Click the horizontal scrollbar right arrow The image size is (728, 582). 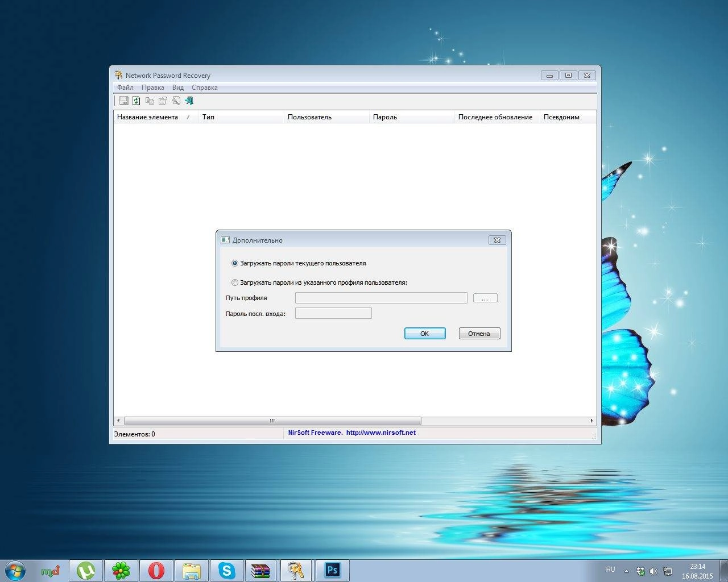(591, 421)
